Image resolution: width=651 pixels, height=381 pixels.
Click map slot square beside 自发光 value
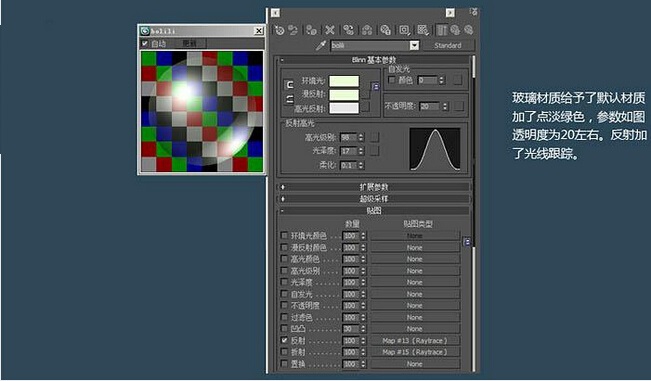(x=457, y=80)
